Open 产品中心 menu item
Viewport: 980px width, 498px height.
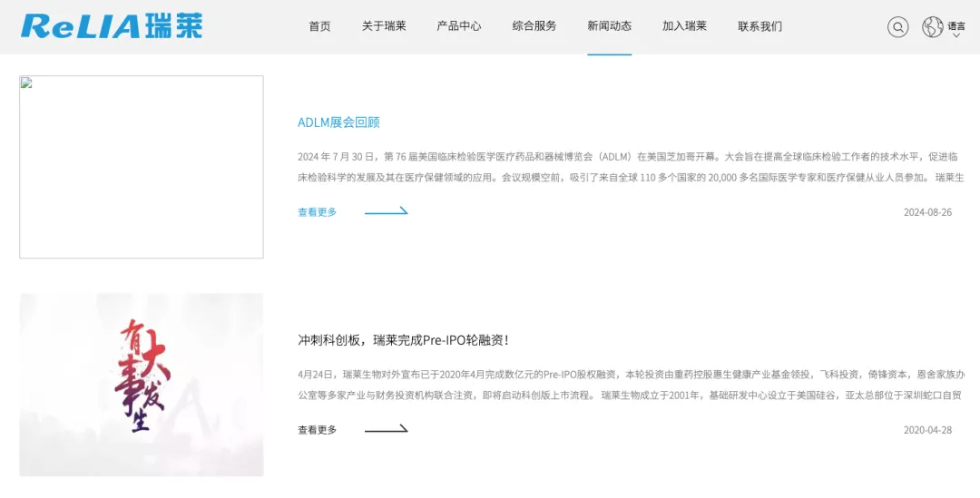(x=459, y=26)
